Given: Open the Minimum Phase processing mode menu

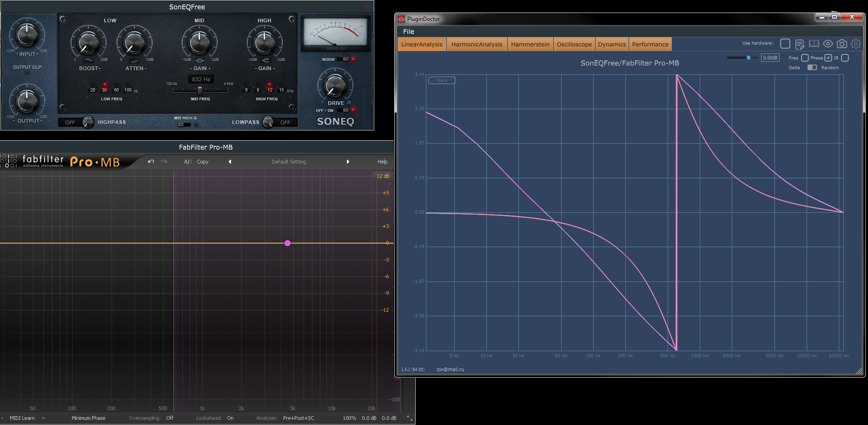Looking at the screenshot, I should (88, 418).
